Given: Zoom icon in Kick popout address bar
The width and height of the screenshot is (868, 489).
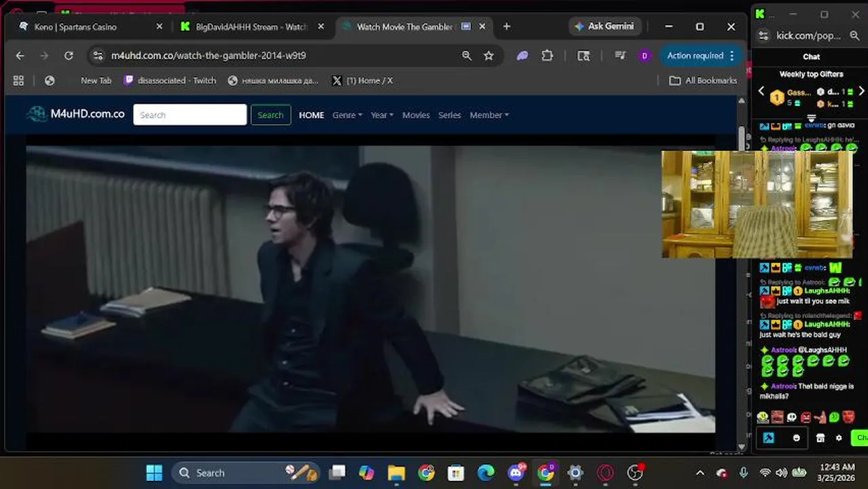Looking at the screenshot, I should (854, 35).
